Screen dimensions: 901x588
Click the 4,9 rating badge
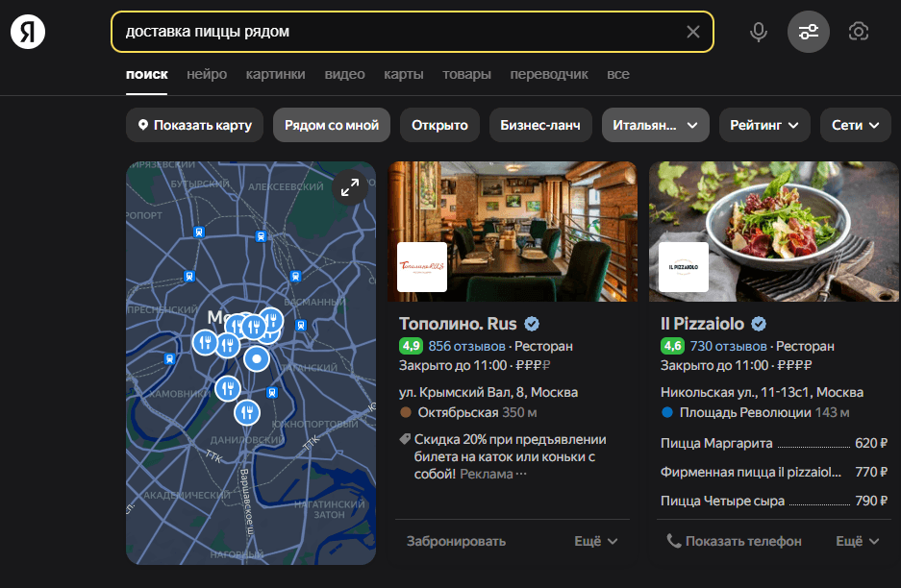point(411,346)
